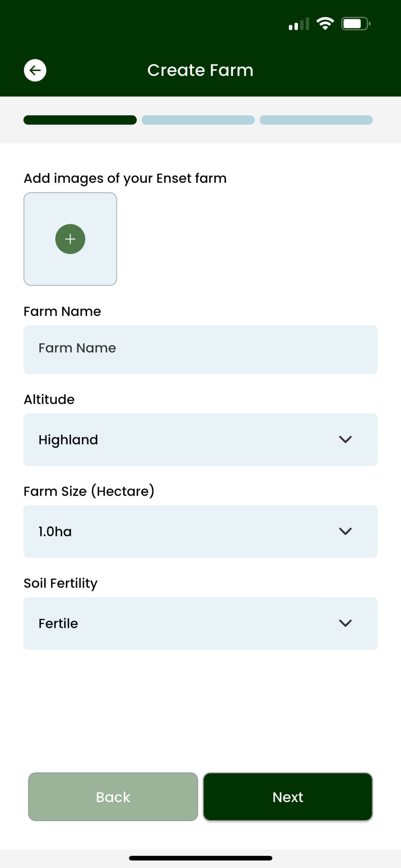This screenshot has height=868, width=401.
Task: Click the Altitude chevron arrow
Action: tap(345, 439)
